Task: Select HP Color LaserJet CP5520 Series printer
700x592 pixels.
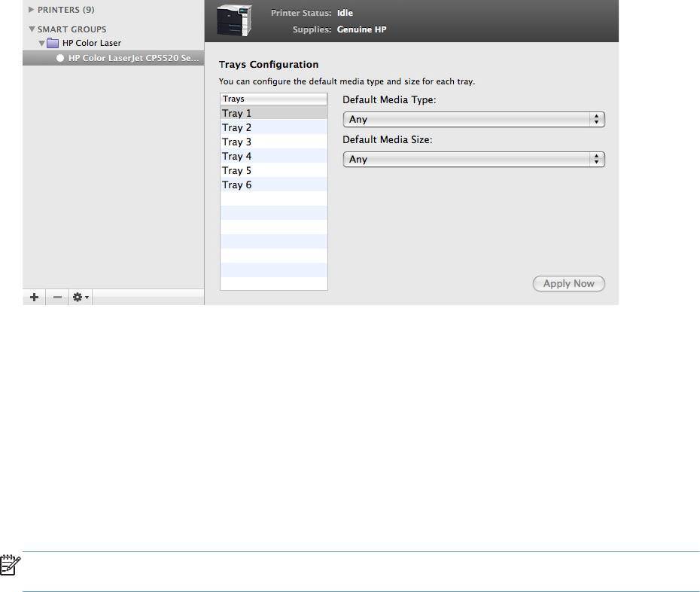Action: (x=114, y=58)
